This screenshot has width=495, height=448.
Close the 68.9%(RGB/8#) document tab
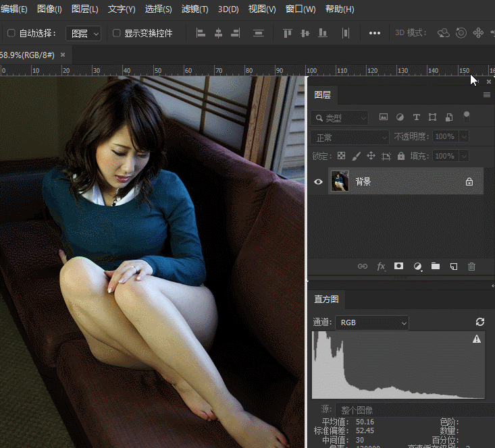(x=63, y=55)
